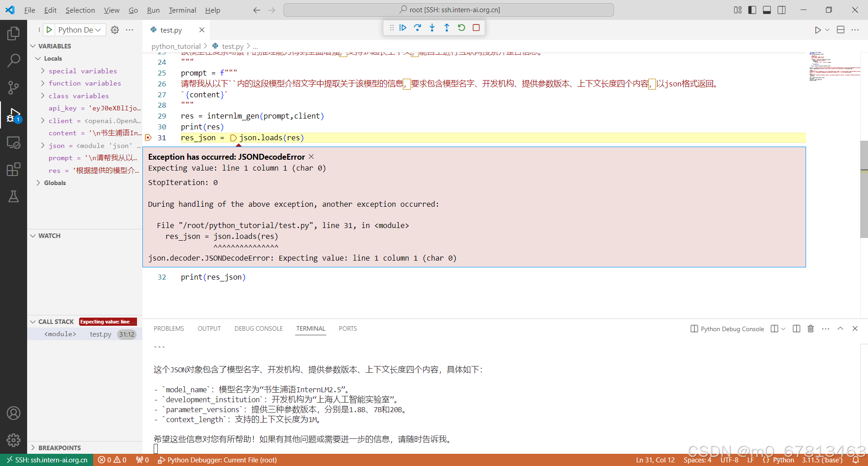The image size is (868, 466).
Task: Open breadcrumb item python_tutorial
Action: coord(176,46)
